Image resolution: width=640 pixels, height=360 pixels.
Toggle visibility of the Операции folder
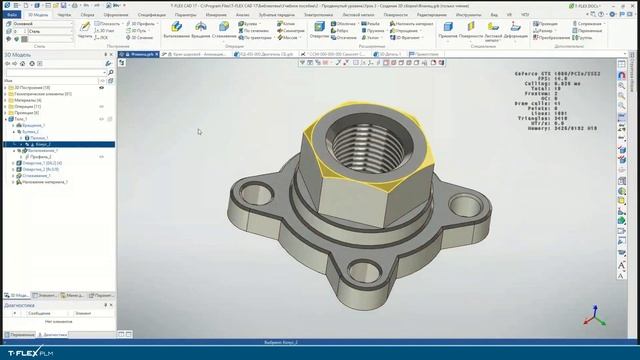tap(102, 106)
